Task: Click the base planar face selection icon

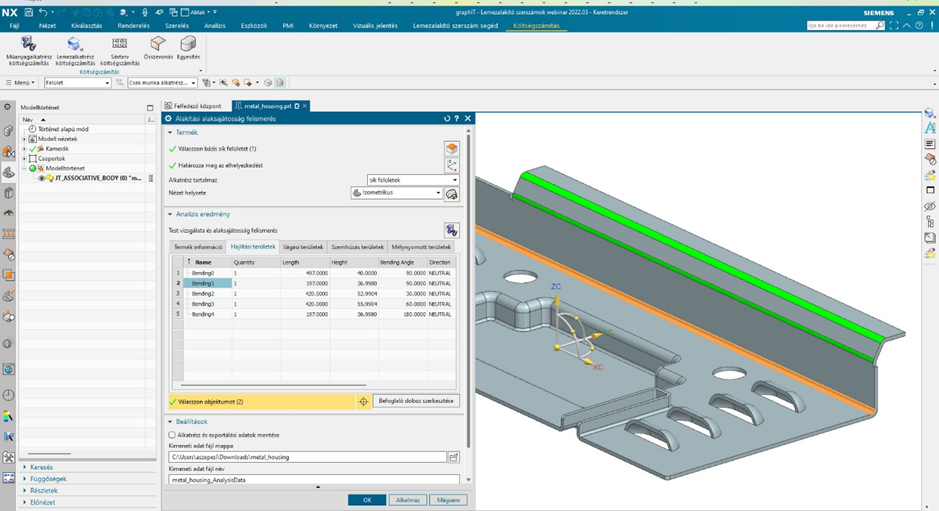Action: point(452,148)
